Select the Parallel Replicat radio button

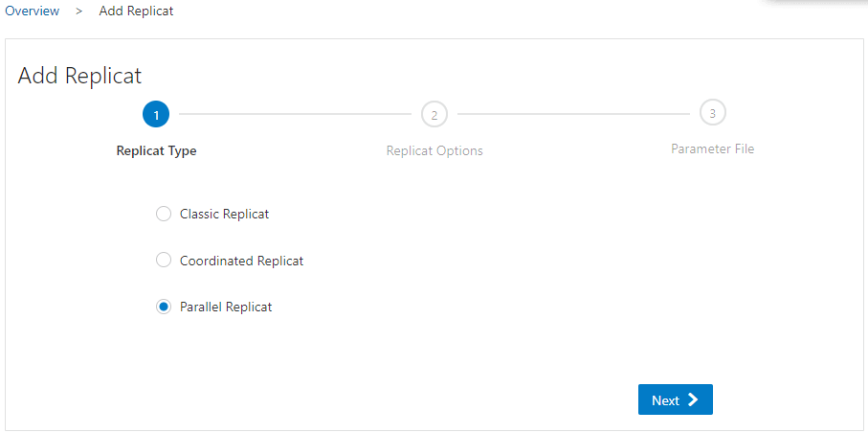coord(164,307)
